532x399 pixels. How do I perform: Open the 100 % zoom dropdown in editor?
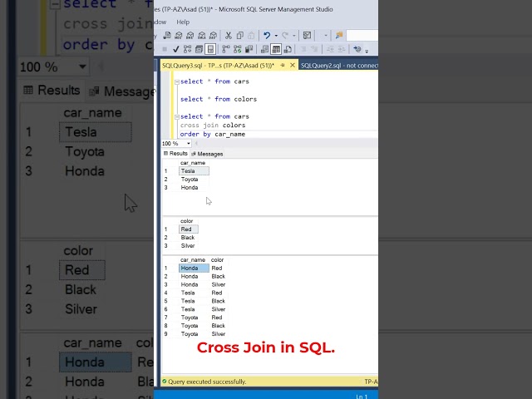(189, 144)
